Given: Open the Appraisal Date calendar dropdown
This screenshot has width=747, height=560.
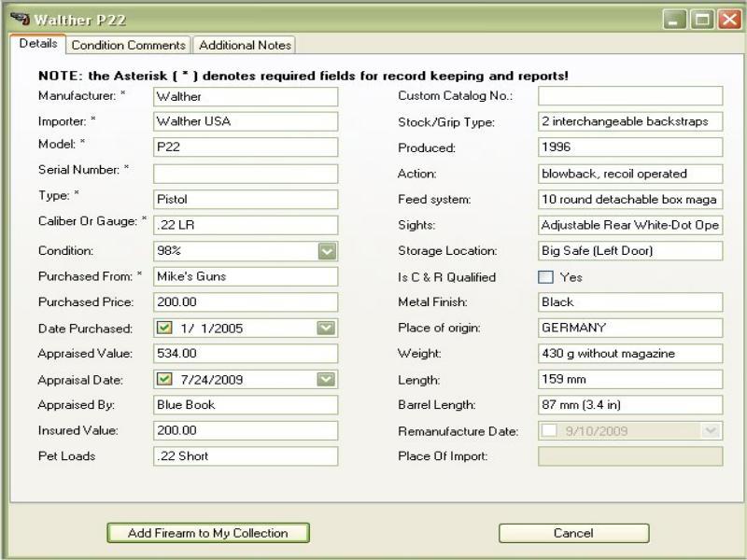Looking at the screenshot, I should click(x=326, y=379).
